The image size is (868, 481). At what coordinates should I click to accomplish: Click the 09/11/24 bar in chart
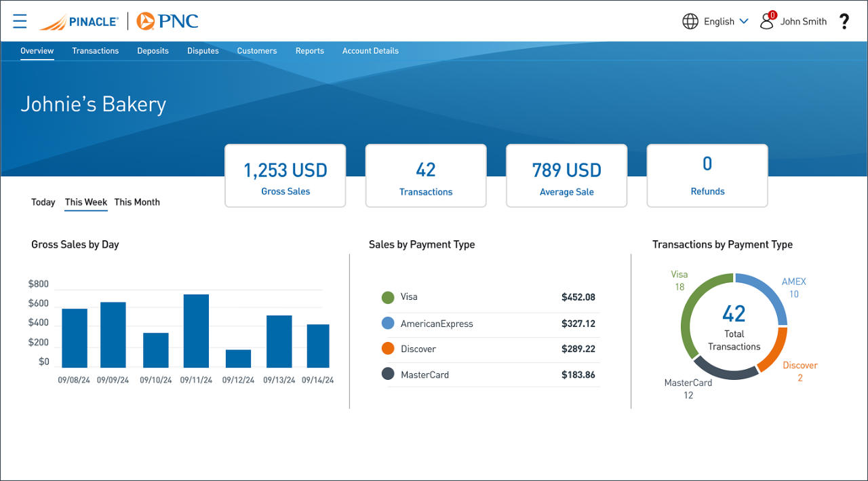196,331
